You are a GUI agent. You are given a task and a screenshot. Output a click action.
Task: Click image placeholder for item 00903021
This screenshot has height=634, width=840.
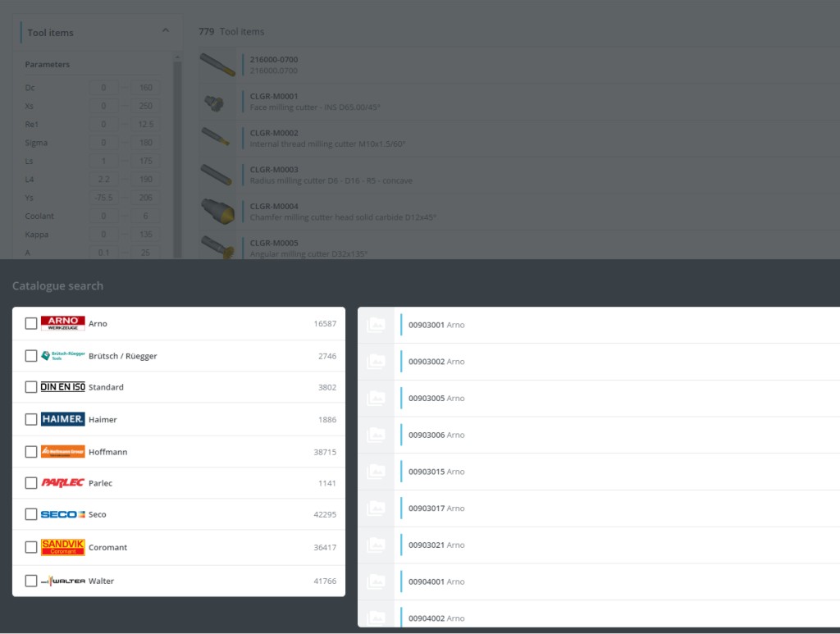click(376, 545)
